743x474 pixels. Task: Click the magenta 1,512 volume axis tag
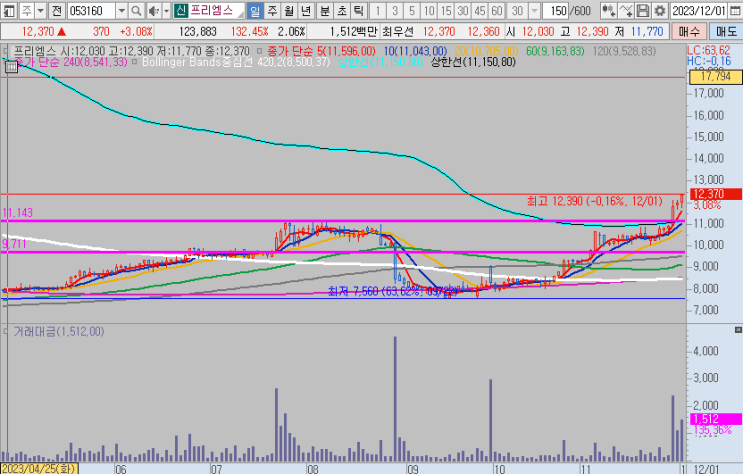click(x=716, y=419)
